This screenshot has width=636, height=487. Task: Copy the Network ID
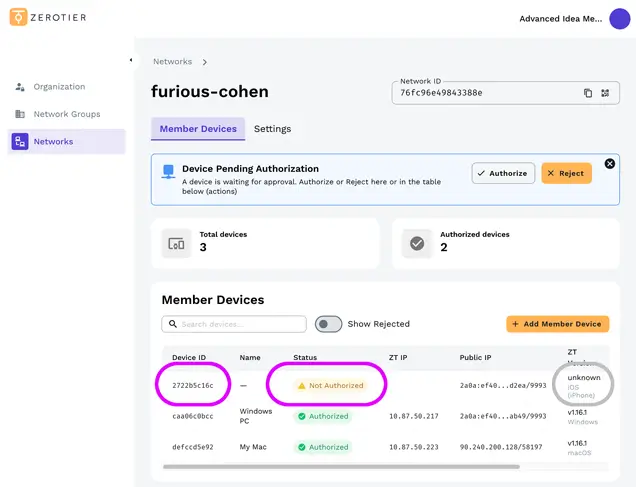[588, 93]
